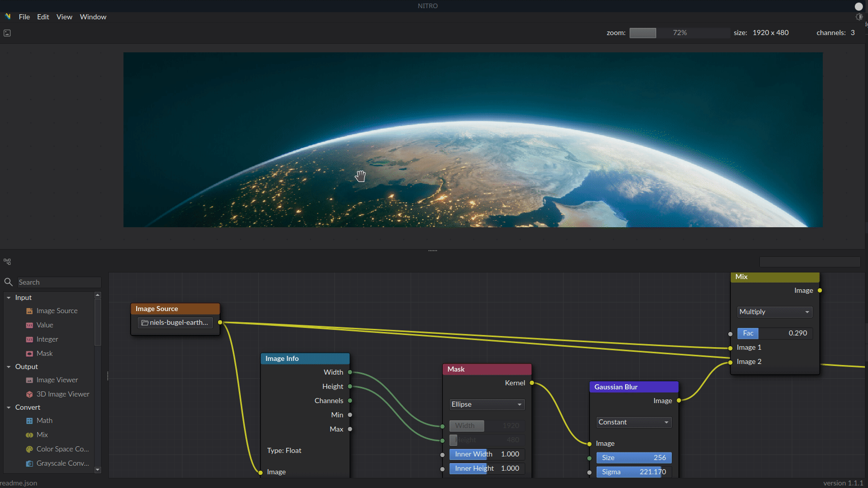
Task: Click the Nitro app logo icon
Action: click(x=8, y=16)
